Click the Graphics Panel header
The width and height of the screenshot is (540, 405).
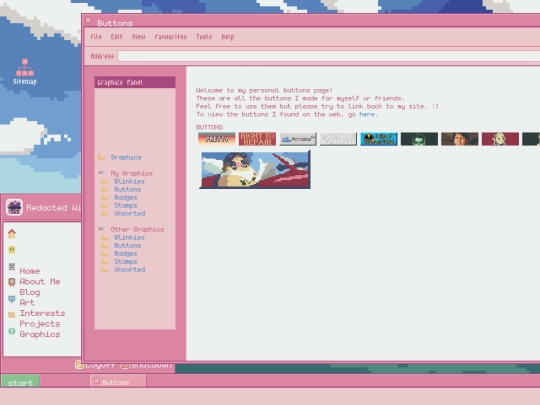pos(135,82)
